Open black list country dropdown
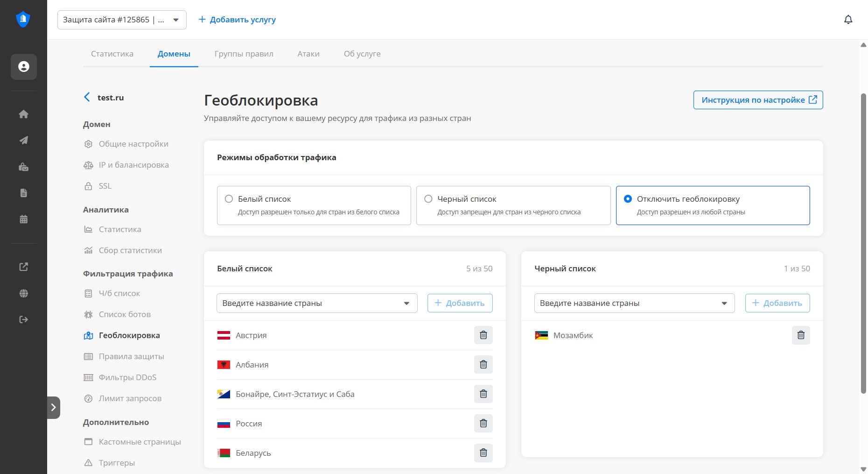Image resolution: width=868 pixels, height=474 pixels. coord(634,303)
